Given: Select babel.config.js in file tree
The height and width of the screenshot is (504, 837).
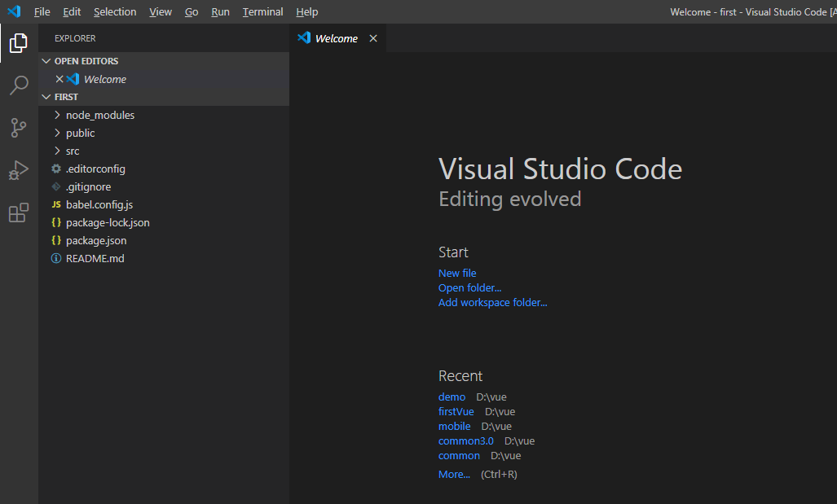Looking at the screenshot, I should tap(99, 204).
